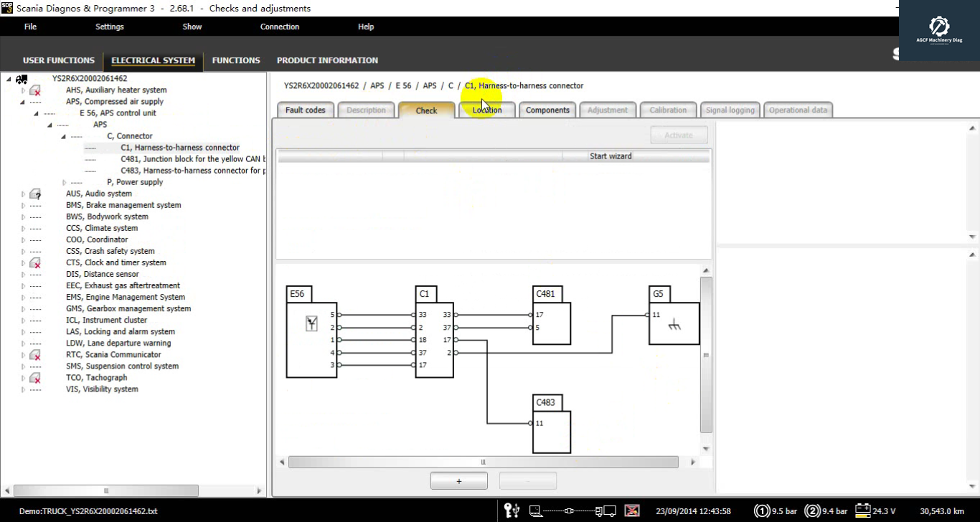This screenshot has width=980, height=522.
Task: Click the battery voltage icon
Action: click(x=862, y=511)
